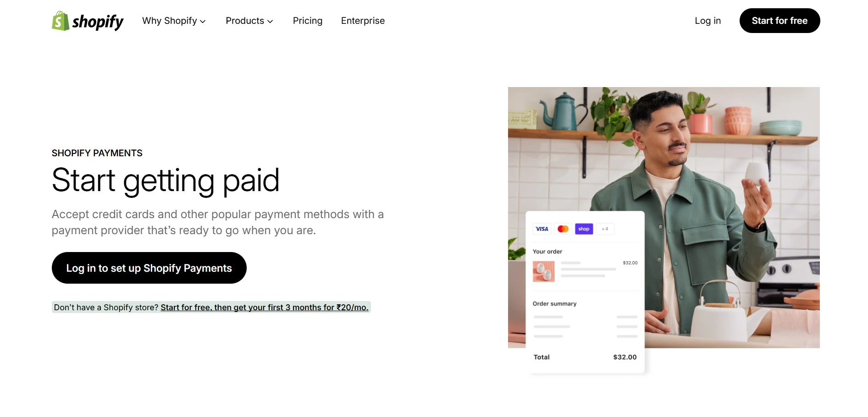
Task: Click the Order summary section
Action: [554, 303]
